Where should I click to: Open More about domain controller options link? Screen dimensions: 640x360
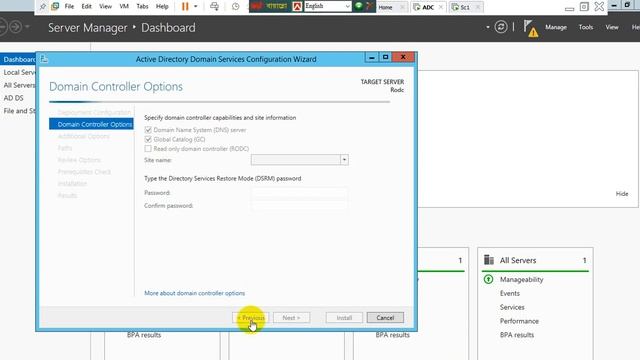[194, 293]
